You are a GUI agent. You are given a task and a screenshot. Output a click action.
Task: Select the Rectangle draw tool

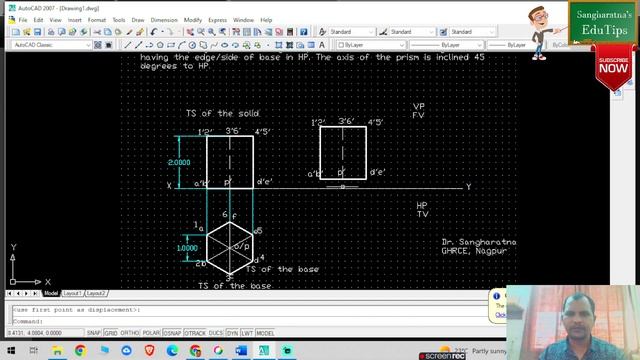tap(171, 45)
